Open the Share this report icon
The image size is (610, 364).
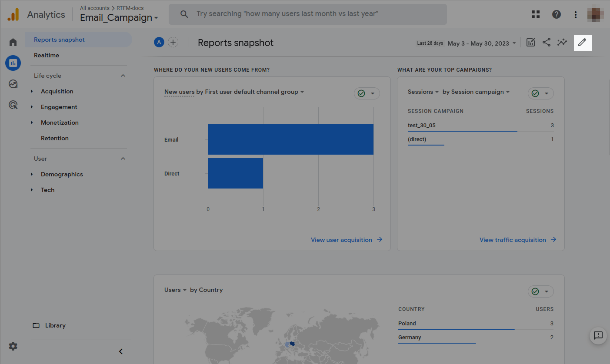[x=547, y=43]
